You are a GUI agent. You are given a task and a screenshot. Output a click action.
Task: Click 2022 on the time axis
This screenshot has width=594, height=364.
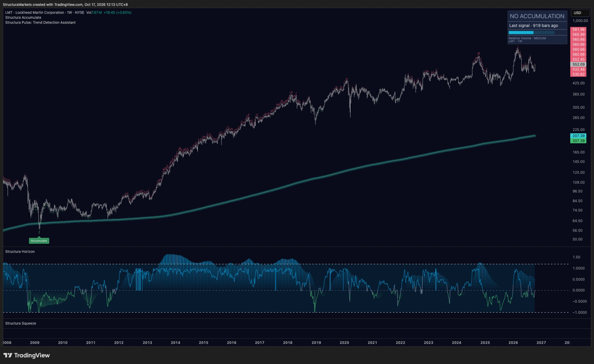pyautogui.click(x=400, y=343)
